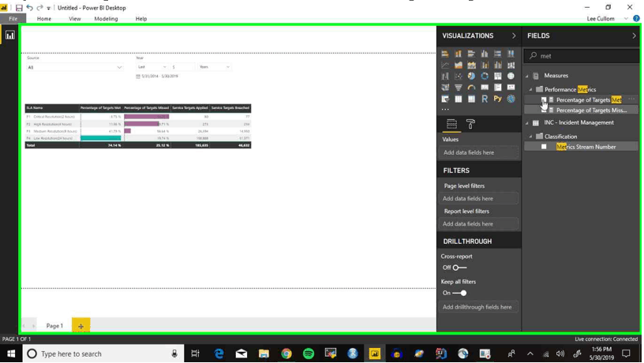Select the Pie chart visual
Screen dimensions: 644x363
coord(471,77)
